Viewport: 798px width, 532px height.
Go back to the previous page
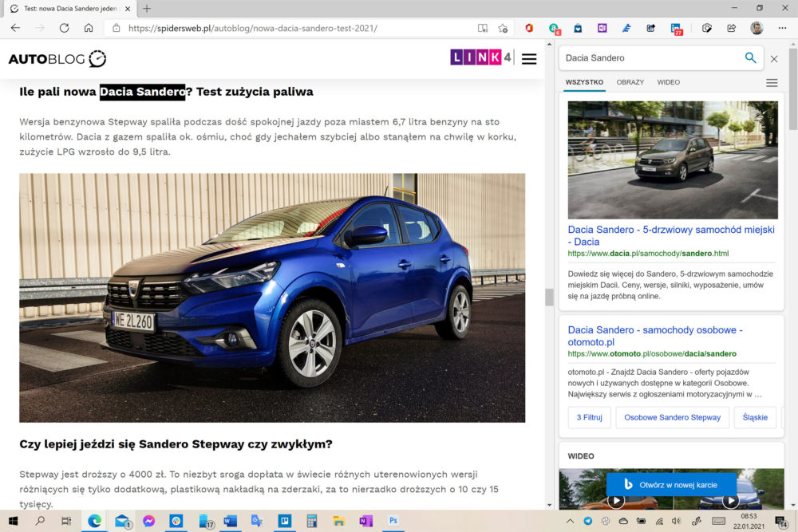pos(15,28)
